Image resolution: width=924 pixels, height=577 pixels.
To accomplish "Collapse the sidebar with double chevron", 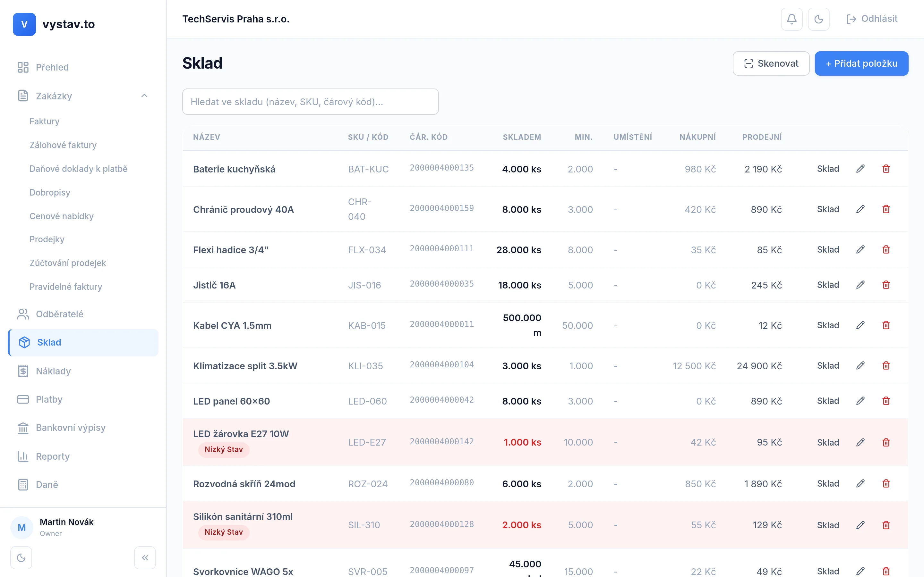I will [x=145, y=557].
